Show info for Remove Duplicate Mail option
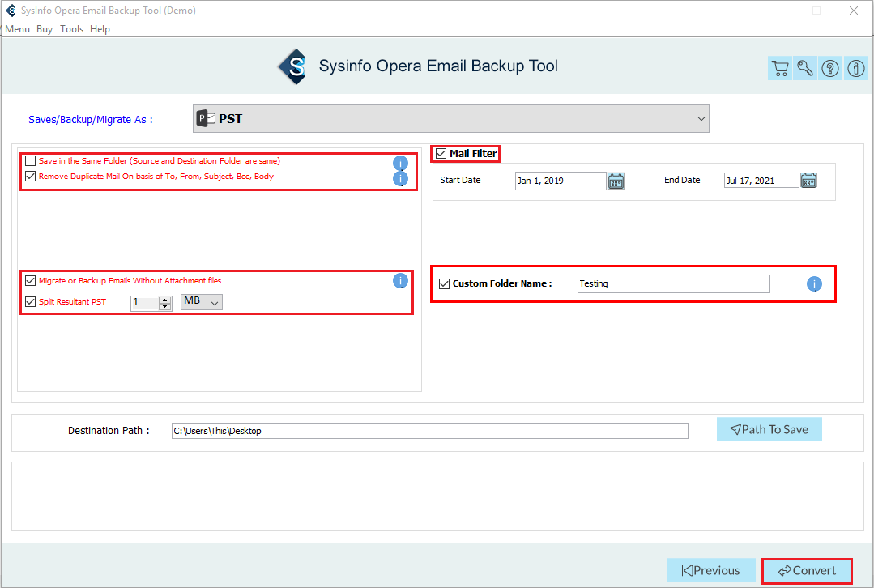The height and width of the screenshot is (588, 874). (x=400, y=178)
